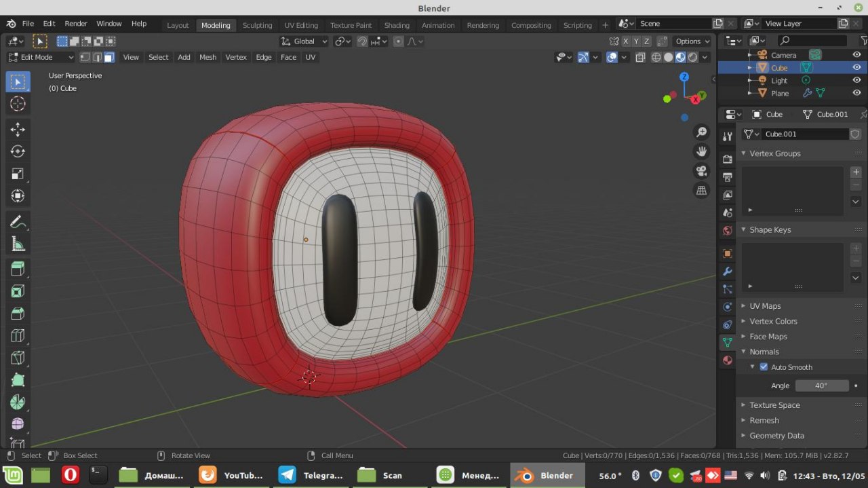
Task: Select the Move tool
Action: coord(18,129)
